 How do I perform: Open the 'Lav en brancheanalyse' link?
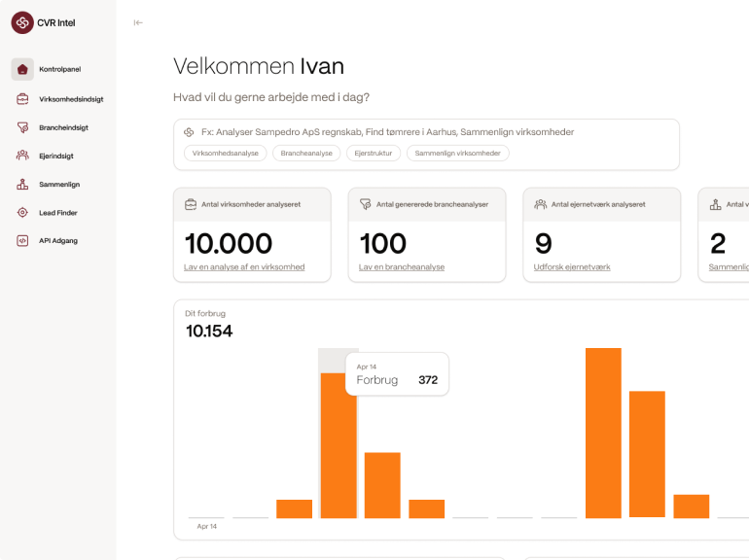(402, 267)
